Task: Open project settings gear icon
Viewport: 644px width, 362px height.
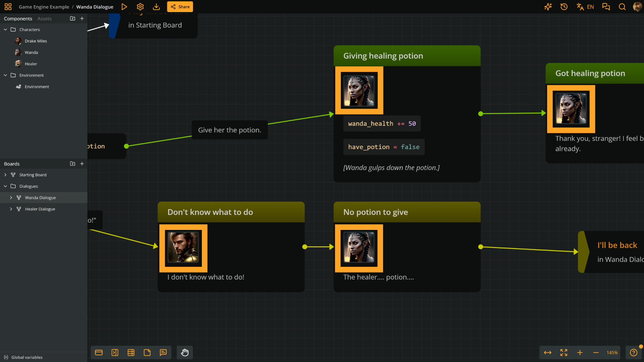Action: click(x=140, y=7)
